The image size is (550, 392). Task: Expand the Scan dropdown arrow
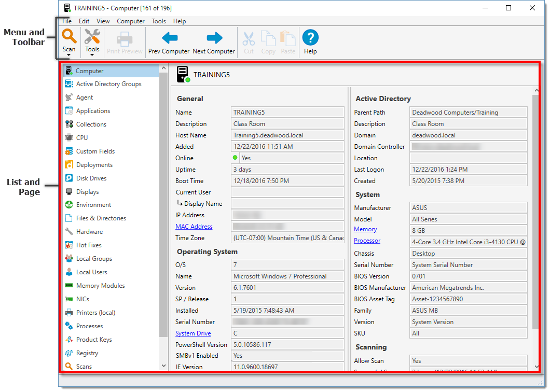pyautogui.click(x=68, y=55)
